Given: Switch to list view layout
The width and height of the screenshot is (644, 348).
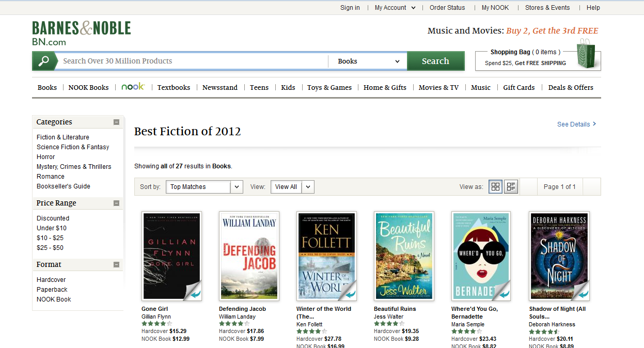Looking at the screenshot, I should tap(511, 187).
